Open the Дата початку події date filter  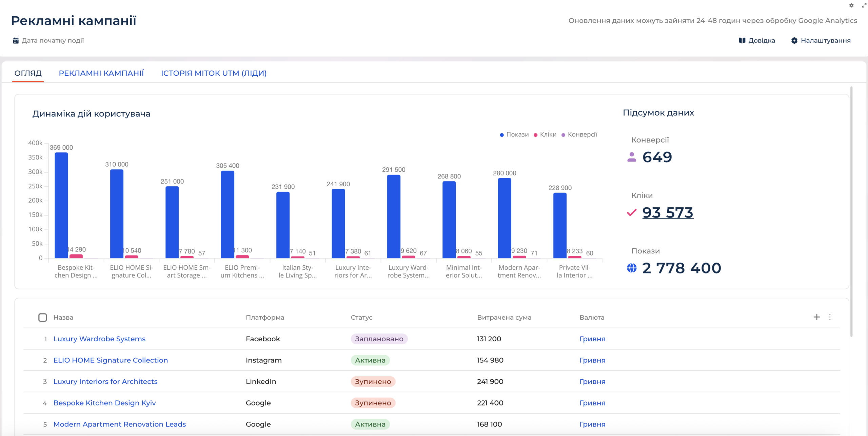click(48, 40)
